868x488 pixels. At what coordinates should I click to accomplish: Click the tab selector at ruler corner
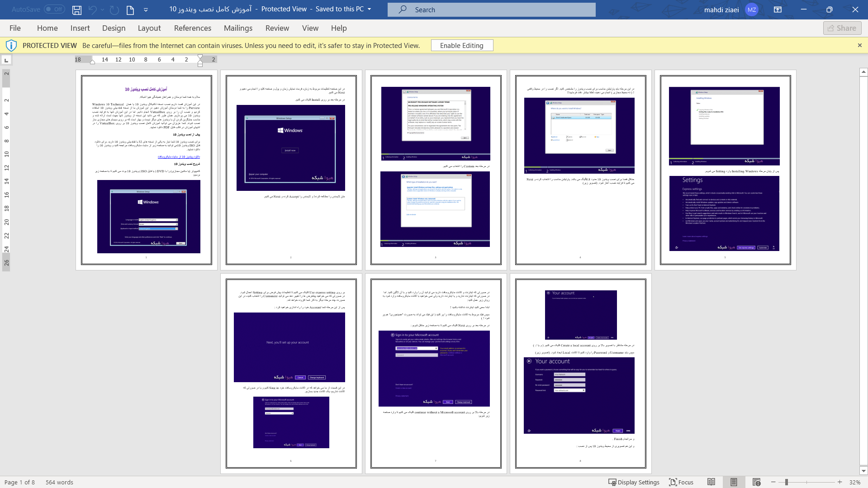tap(6, 60)
